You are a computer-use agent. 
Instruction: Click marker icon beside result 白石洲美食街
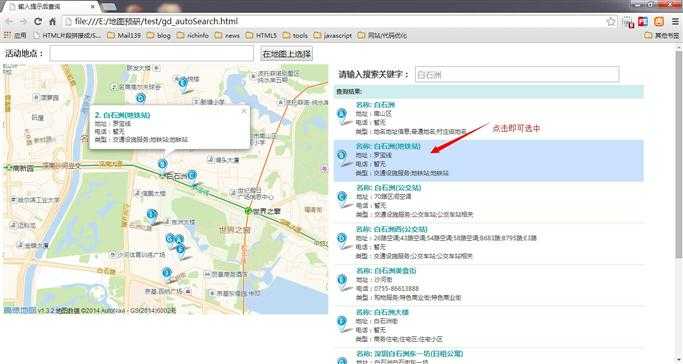click(x=342, y=281)
